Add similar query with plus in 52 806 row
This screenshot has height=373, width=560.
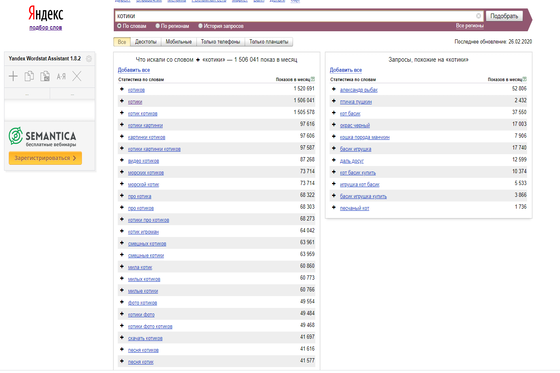pos(334,89)
